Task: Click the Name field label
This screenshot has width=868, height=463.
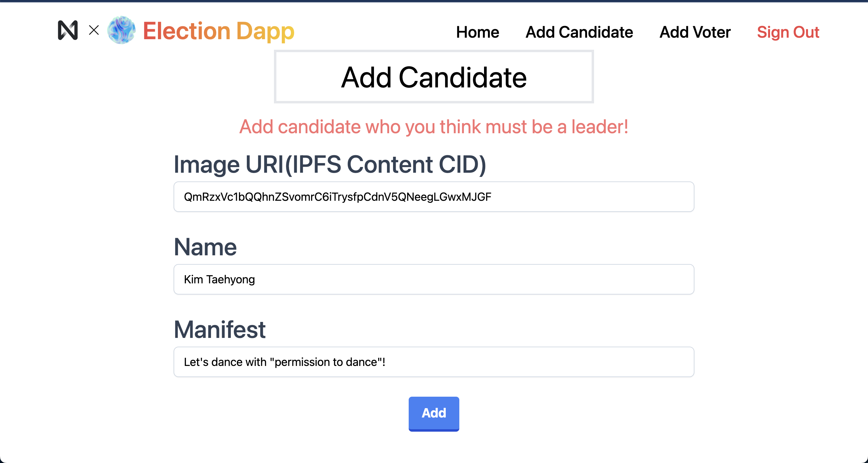Action: (205, 247)
